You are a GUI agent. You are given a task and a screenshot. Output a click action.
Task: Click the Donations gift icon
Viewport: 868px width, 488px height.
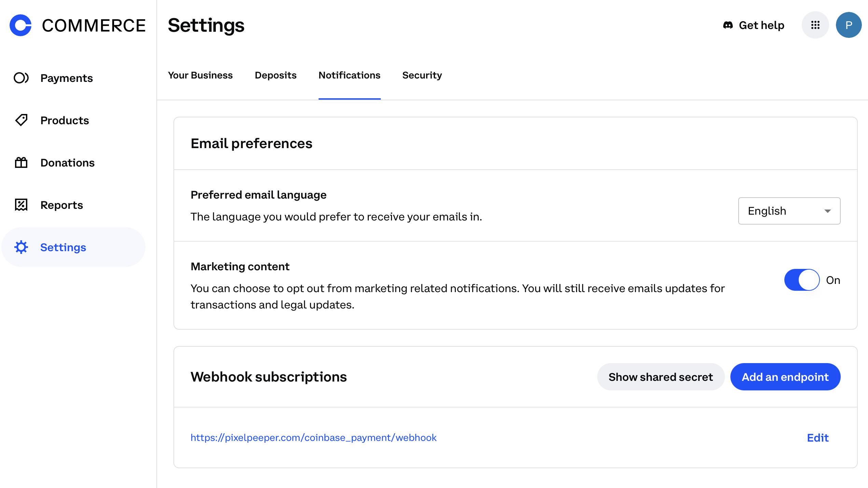(x=21, y=162)
